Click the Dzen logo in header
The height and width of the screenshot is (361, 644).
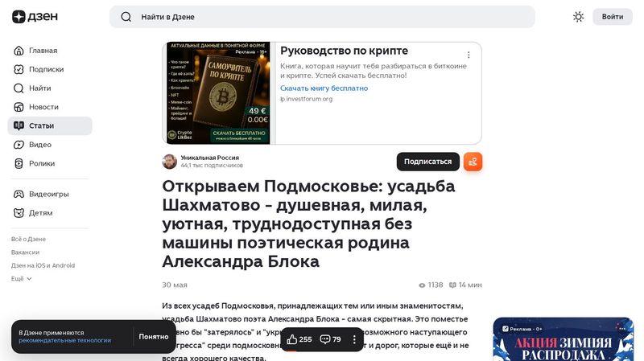(29, 17)
